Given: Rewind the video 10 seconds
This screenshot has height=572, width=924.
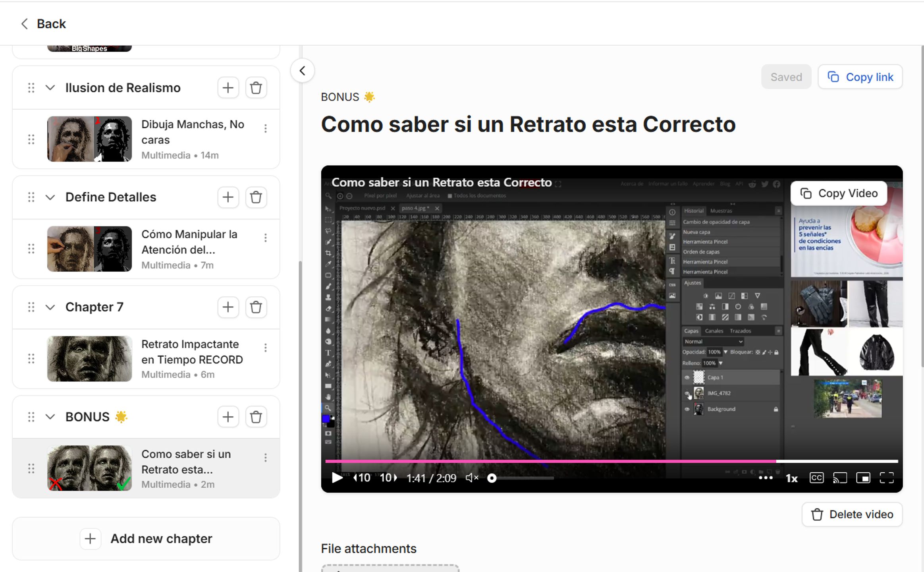Looking at the screenshot, I should point(362,478).
